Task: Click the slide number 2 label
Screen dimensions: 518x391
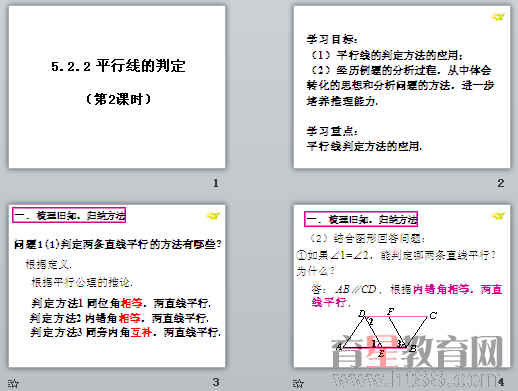Action: 500,183
